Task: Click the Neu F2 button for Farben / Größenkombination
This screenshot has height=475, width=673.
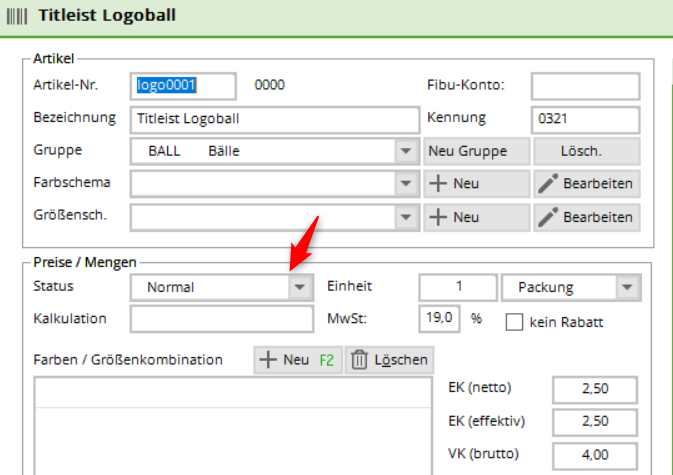Action: click(x=298, y=360)
